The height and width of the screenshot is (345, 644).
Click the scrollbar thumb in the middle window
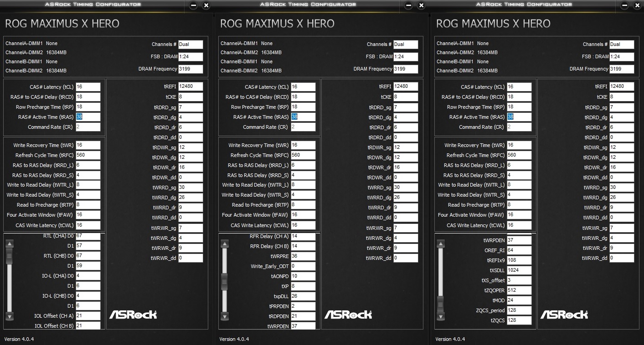click(224, 282)
